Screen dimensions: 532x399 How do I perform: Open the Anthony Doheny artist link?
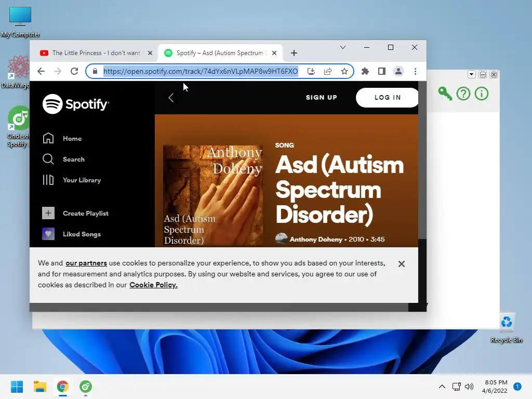316,239
